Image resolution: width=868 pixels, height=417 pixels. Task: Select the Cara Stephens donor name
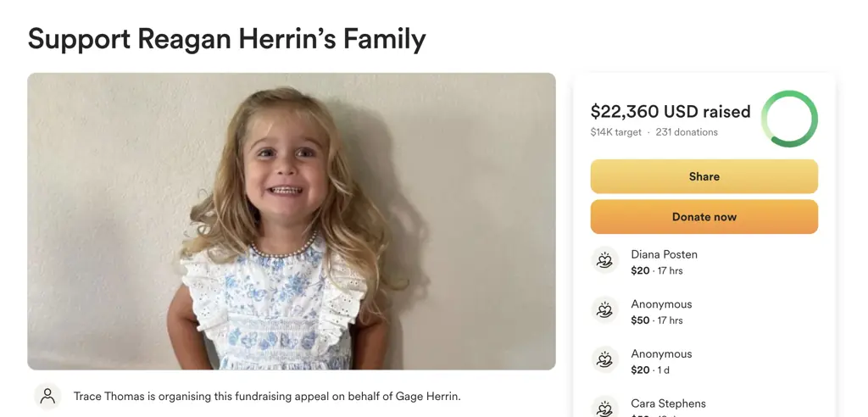pyautogui.click(x=668, y=403)
